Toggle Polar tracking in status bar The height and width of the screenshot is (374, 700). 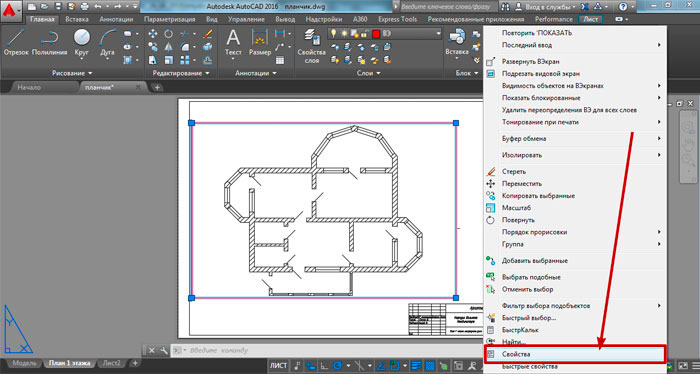click(338, 366)
